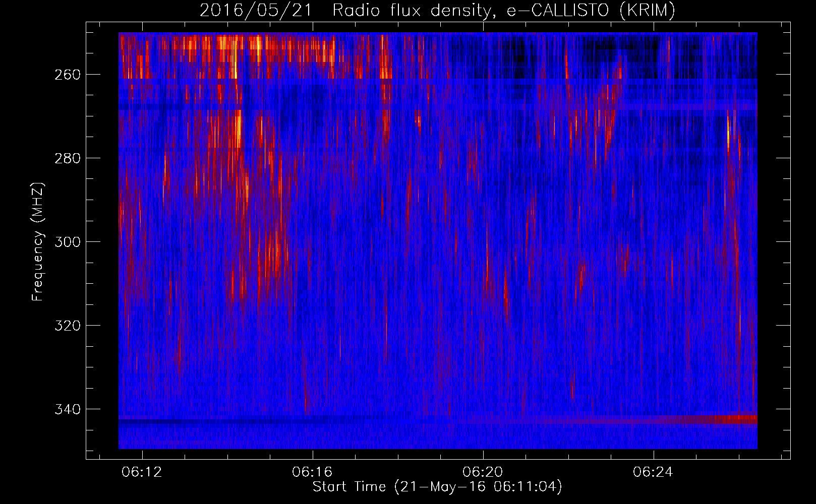Viewport: 816px width, 504px height.
Task: Select the 280 frequency tick label
Action: [68, 158]
